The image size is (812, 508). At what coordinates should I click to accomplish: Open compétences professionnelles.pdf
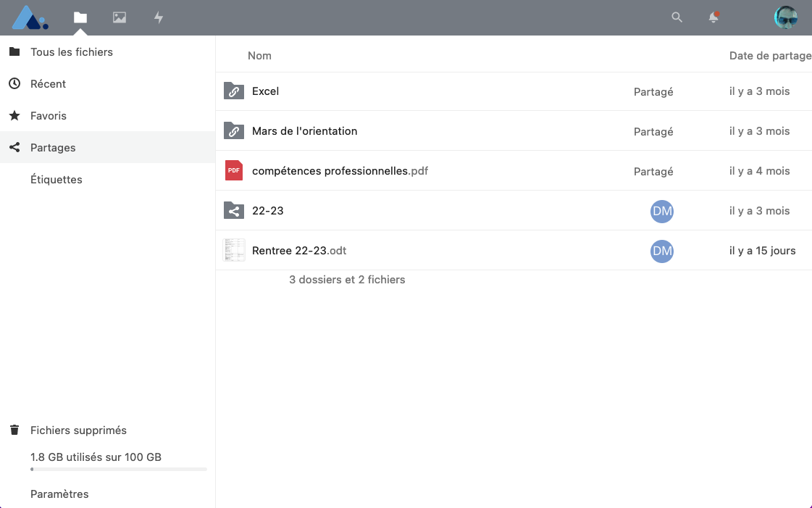(x=340, y=171)
